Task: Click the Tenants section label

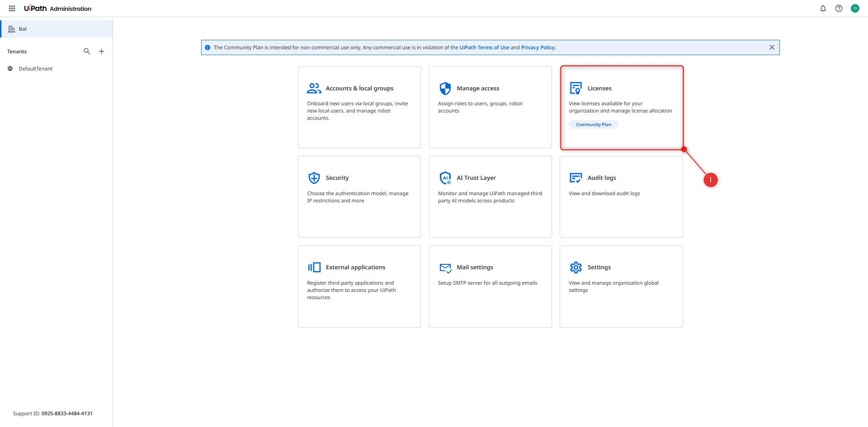Action: coord(17,52)
